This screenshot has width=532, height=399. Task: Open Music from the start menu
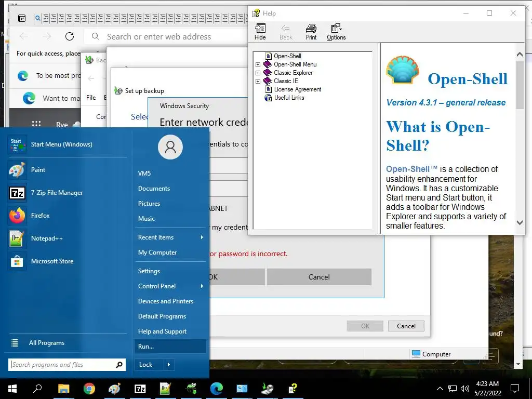coord(170,219)
